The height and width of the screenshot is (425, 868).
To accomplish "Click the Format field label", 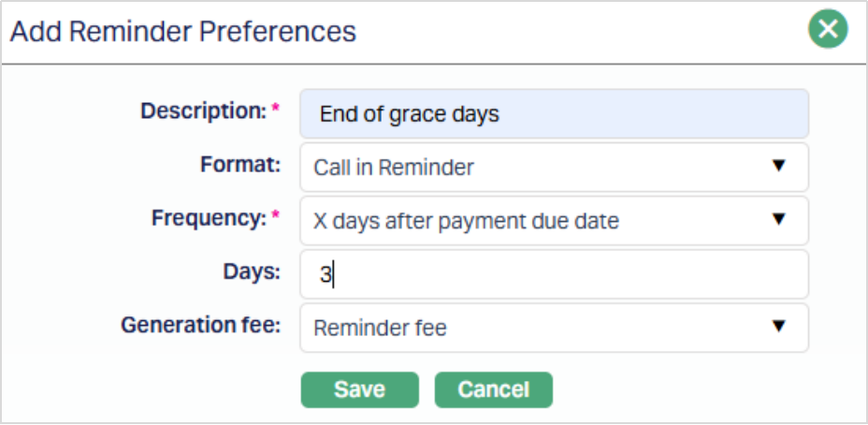I will click(240, 165).
